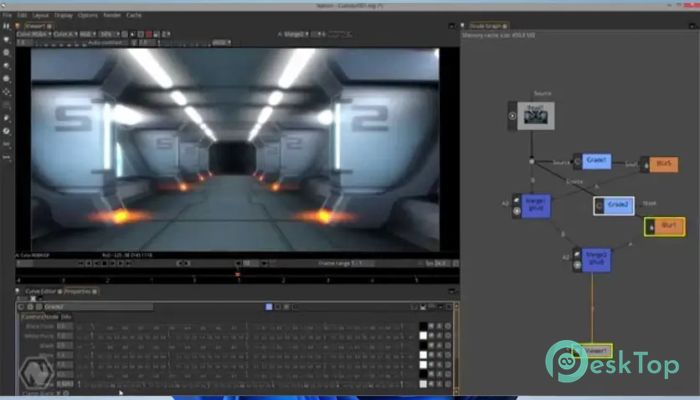This screenshot has width=700, height=400.
Task: Click the current frame timeline marker
Action: tap(238, 274)
